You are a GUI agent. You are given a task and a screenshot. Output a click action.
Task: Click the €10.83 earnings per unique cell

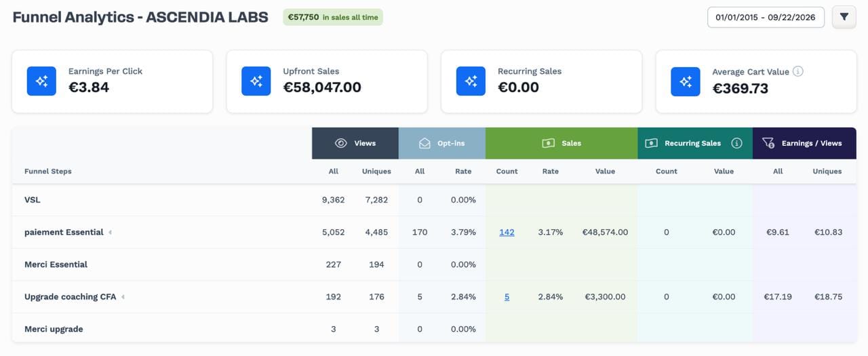pyautogui.click(x=827, y=232)
